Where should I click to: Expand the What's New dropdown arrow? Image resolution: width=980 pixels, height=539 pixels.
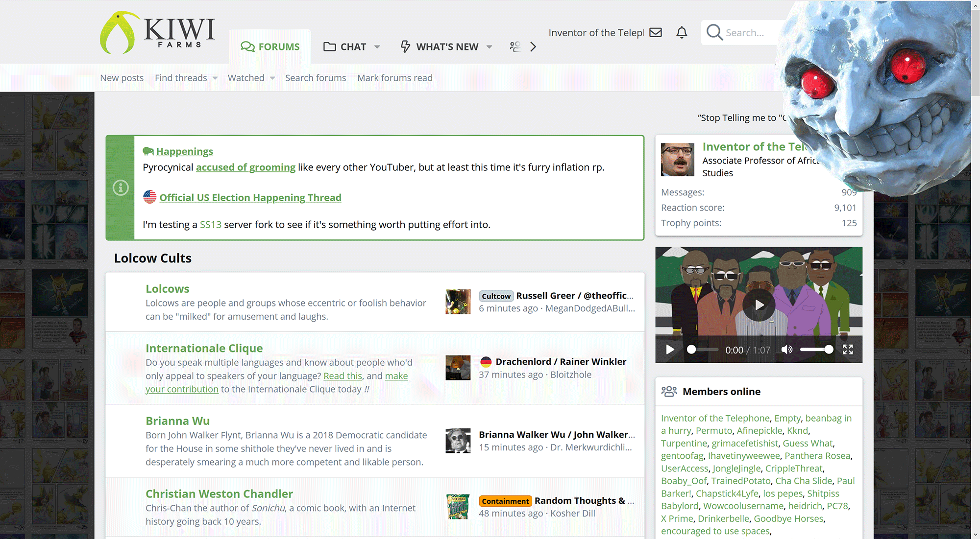[x=490, y=47]
